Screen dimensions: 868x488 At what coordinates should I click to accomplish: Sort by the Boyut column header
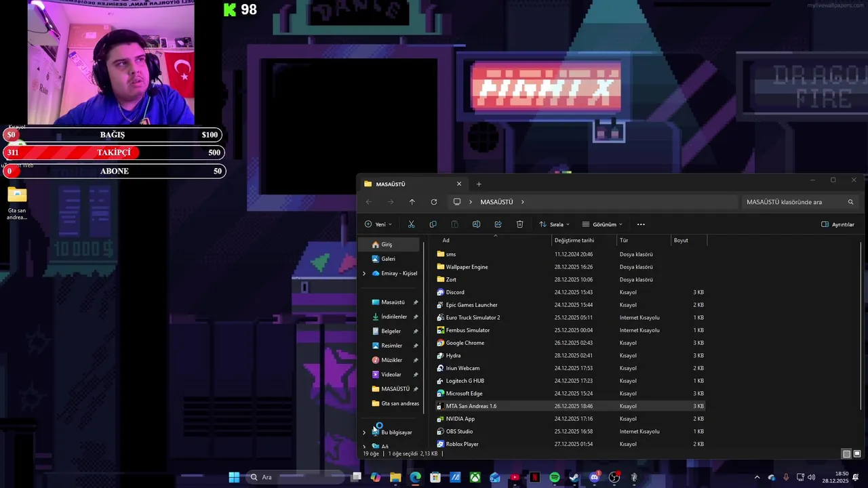pyautogui.click(x=689, y=241)
